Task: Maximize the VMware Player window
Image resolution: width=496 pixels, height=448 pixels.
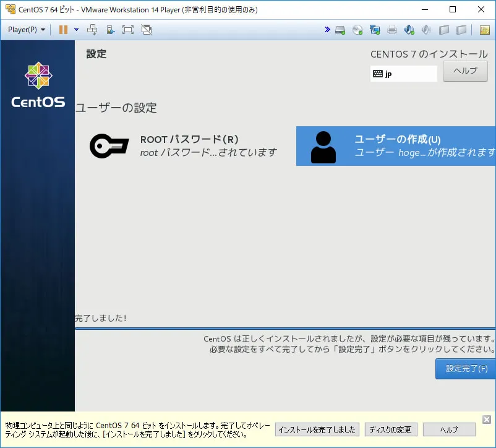Action: [453, 9]
